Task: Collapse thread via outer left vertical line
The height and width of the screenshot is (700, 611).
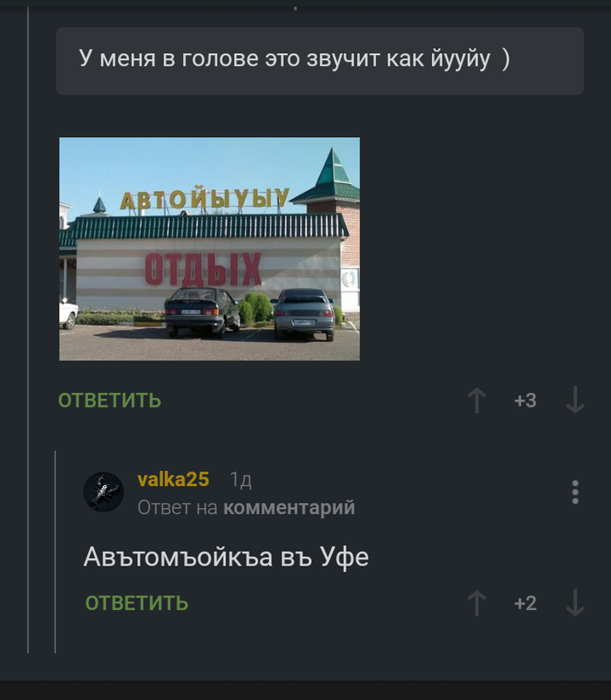Action: [28, 330]
